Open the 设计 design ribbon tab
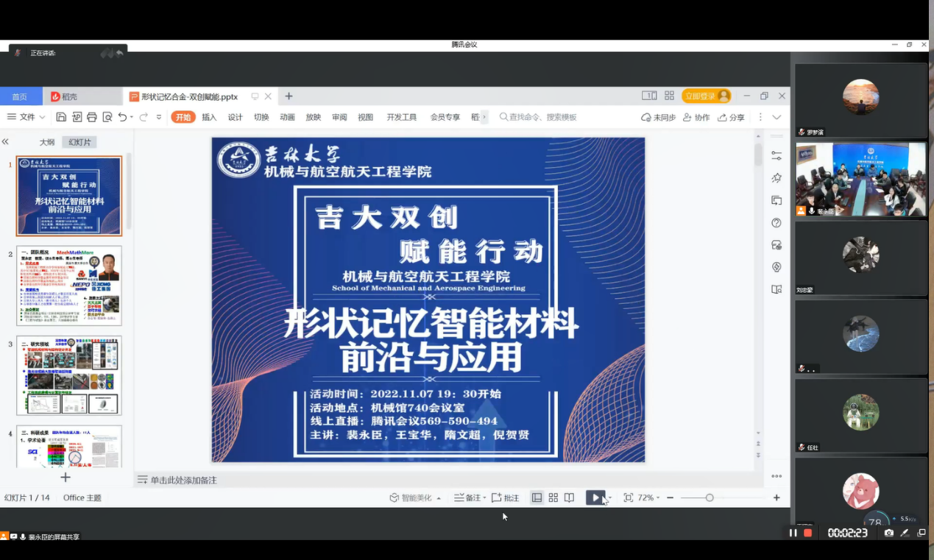 235,117
